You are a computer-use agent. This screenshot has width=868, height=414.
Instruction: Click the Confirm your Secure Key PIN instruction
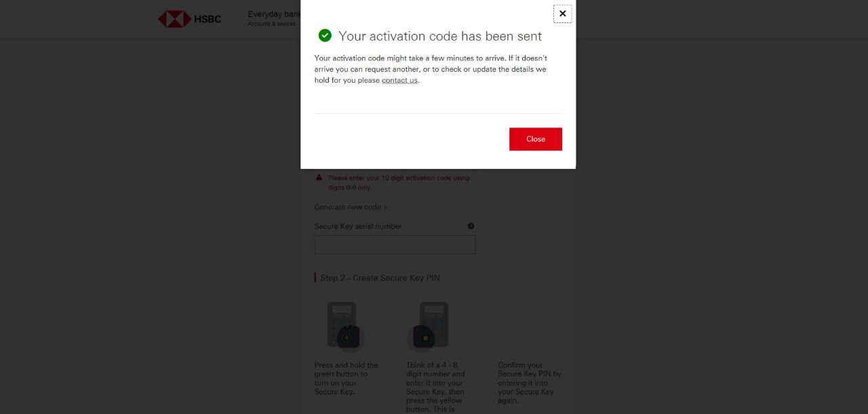[x=530, y=383]
